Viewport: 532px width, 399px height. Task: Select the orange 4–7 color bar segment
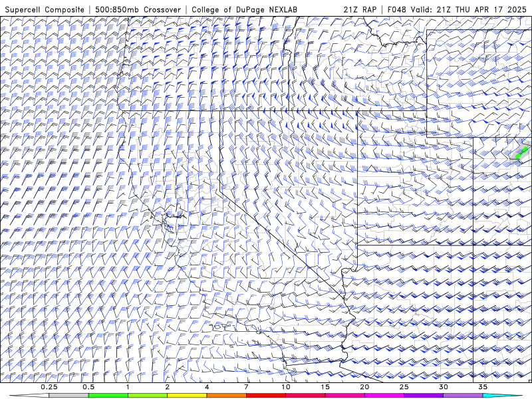click(226, 396)
